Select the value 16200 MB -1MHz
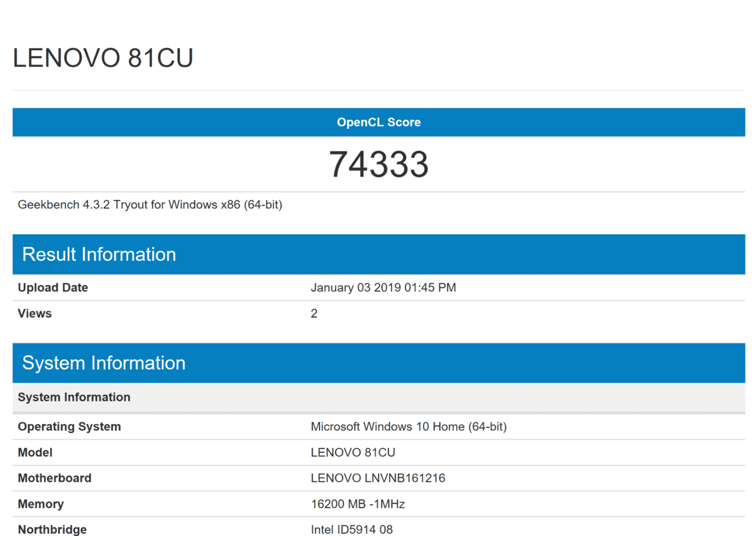Image resolution: width=756 pixels, height=536 pixels. (x=358, y=504)
